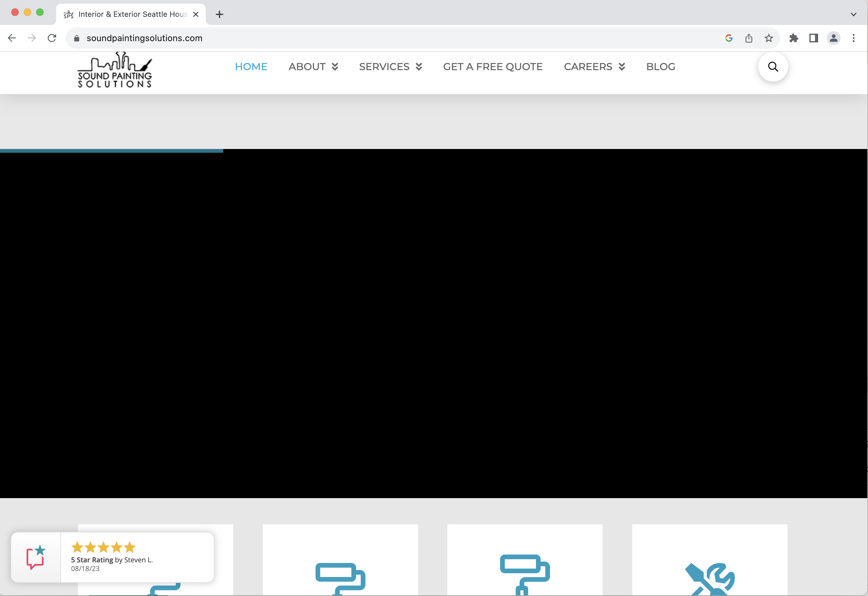Open the tab search chevron in the tab strip

[x=853, y=15]
